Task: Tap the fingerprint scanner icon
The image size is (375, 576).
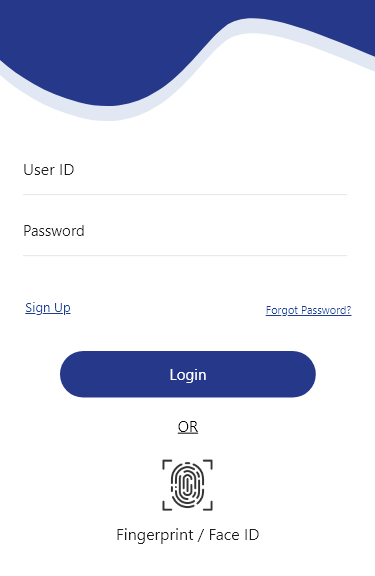Action: point(187,485)
